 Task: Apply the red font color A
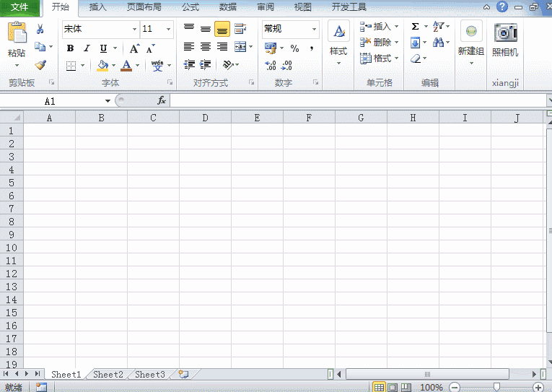126,66
